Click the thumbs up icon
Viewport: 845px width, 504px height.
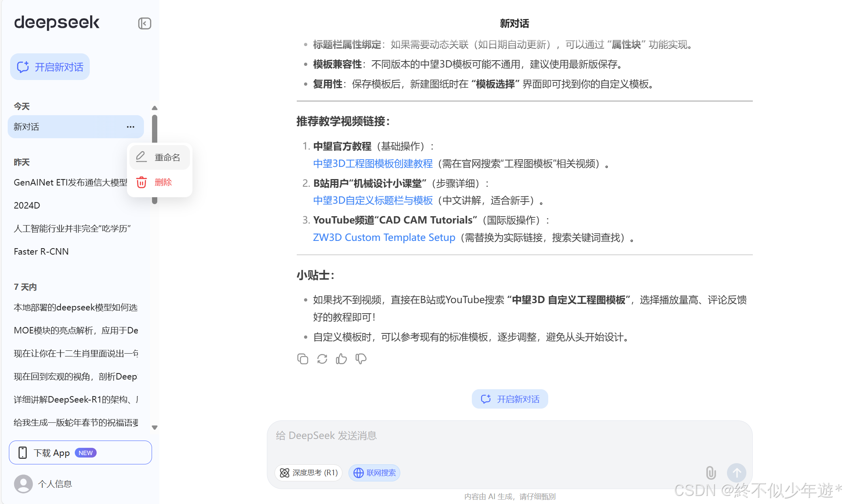pos(341,359)
